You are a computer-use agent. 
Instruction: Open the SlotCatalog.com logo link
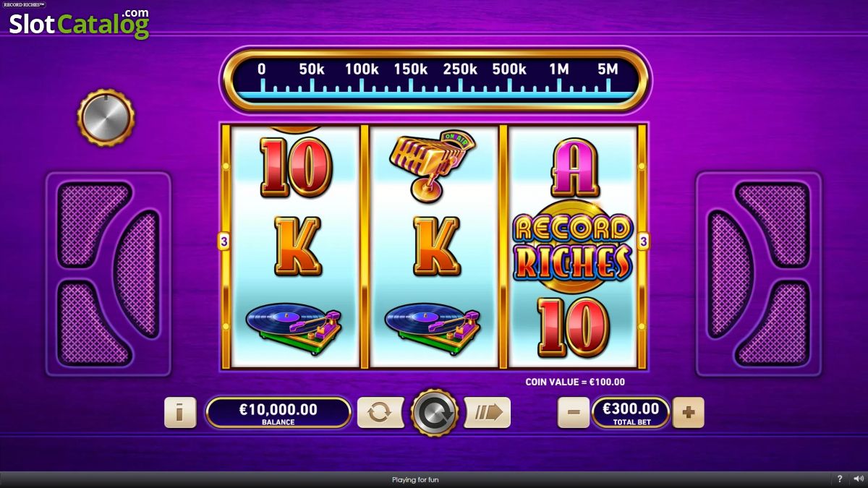tap(79, 23)
